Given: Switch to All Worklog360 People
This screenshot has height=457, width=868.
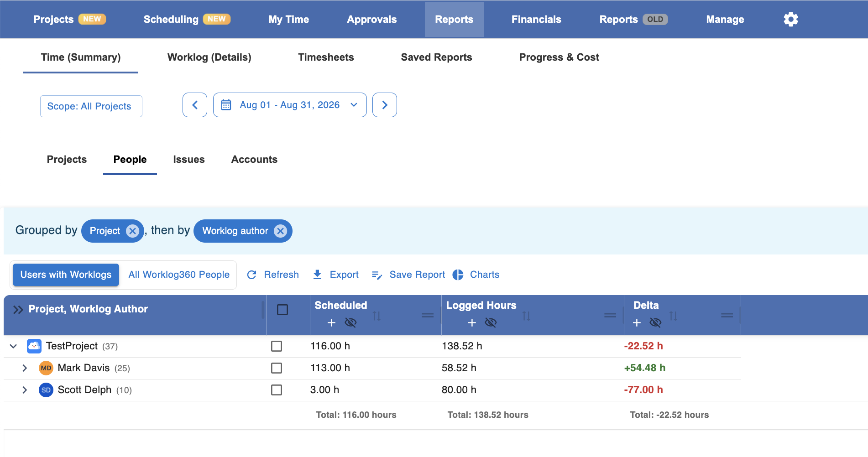Looking at the screenshot, I should (x=179, y=275).
